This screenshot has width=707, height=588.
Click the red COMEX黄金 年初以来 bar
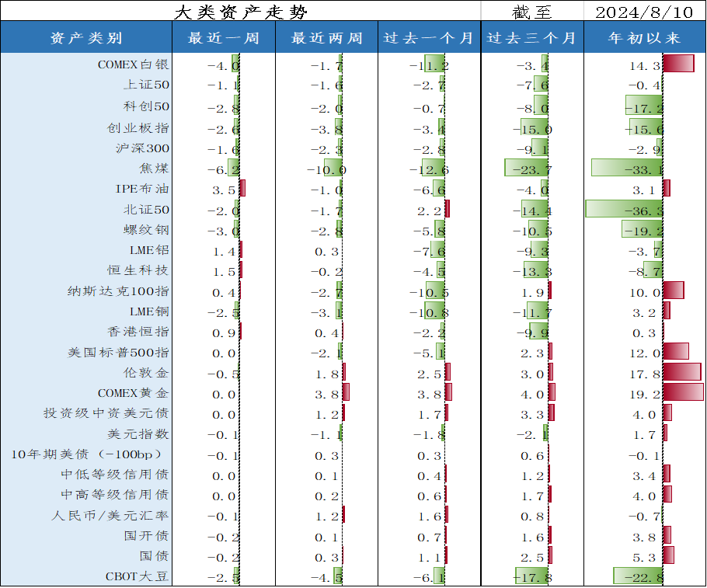click(x=683, y=393)
